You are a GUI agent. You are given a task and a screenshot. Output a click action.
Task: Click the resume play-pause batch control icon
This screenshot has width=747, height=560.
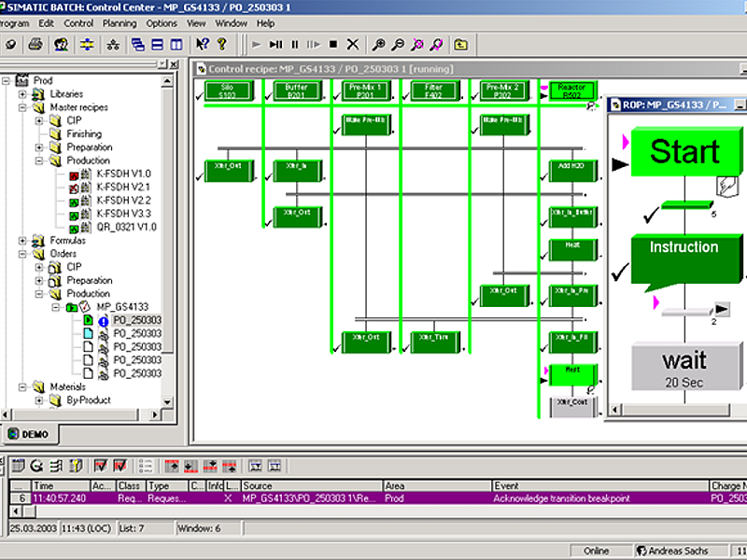275,45
